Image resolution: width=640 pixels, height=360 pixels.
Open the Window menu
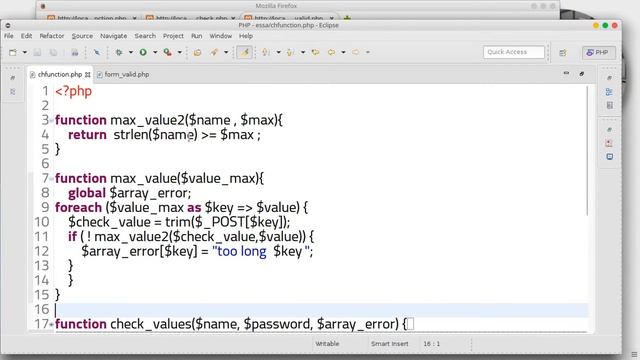click(221, 36)
